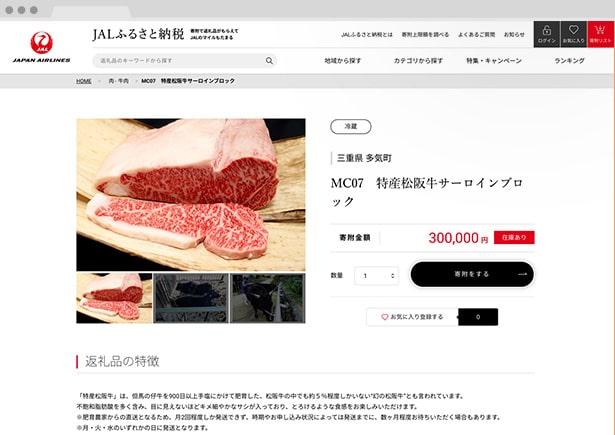Click JALふるさと納税とは link
Viewport: 615px width, 435px height.
(x=367, y=35)
